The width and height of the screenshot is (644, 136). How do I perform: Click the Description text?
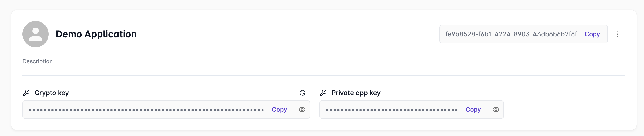37,61
